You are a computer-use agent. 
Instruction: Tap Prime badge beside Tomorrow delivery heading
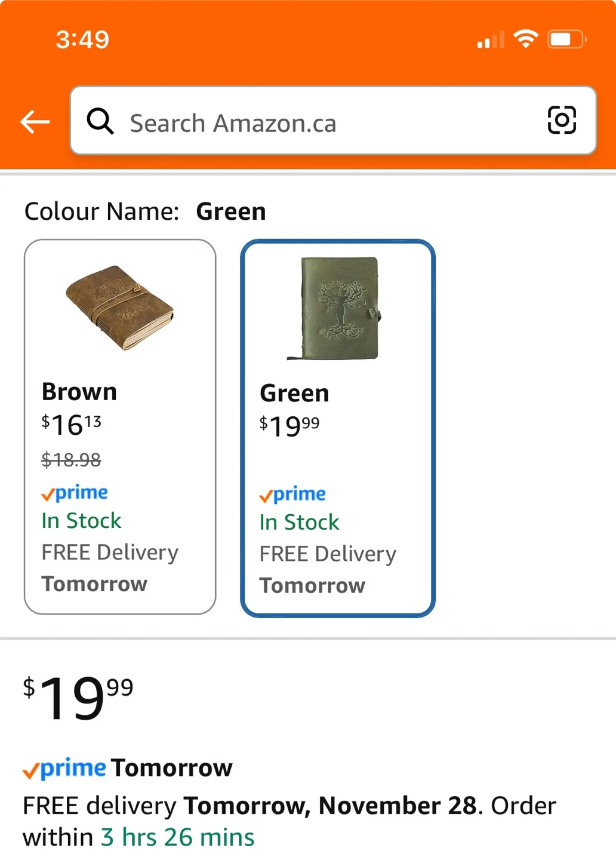click(x=64, y=769)
